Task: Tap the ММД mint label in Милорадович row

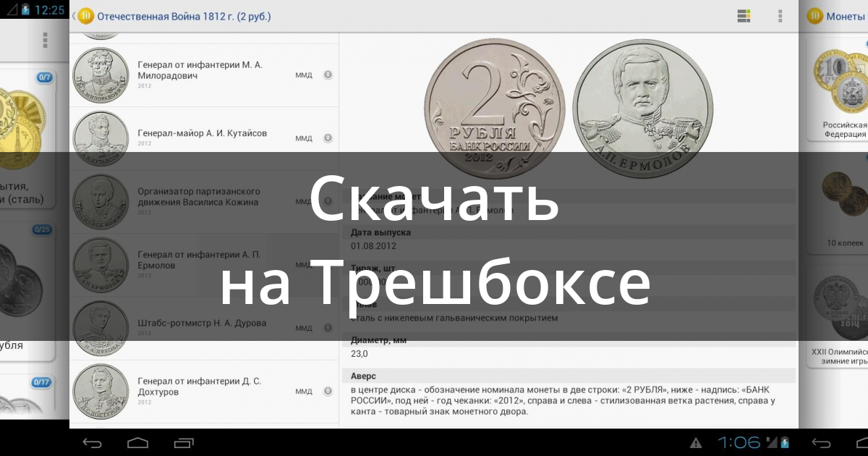Action: point(304,75)
